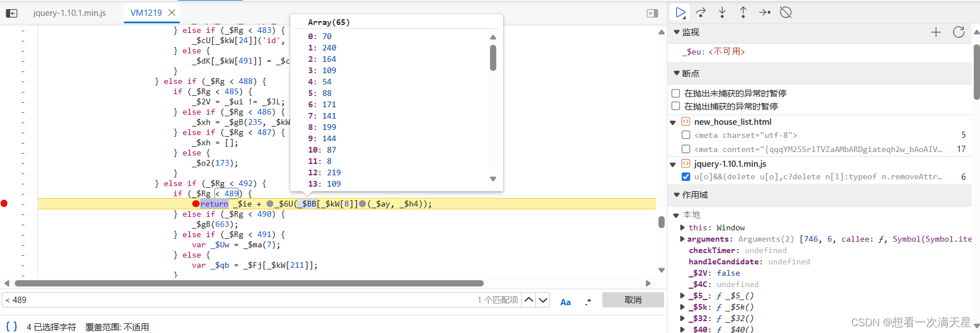Toggle the debugger sidebar panel icon
This screenshot has width=980, height=333.
(653, 13)
